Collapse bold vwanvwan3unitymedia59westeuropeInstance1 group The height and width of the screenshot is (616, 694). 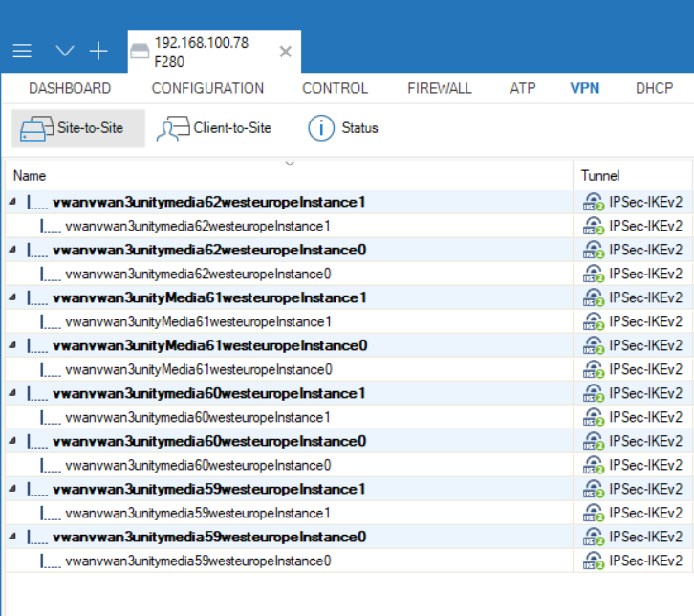[12, 489]
